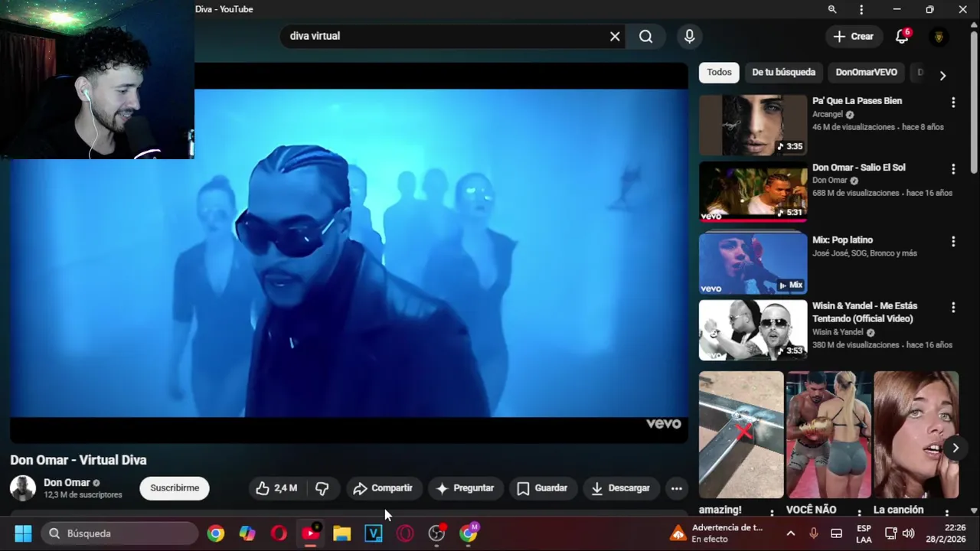Select the Todos filter chip
This screenshot has height=551, width=980.
tap(719, 72)
